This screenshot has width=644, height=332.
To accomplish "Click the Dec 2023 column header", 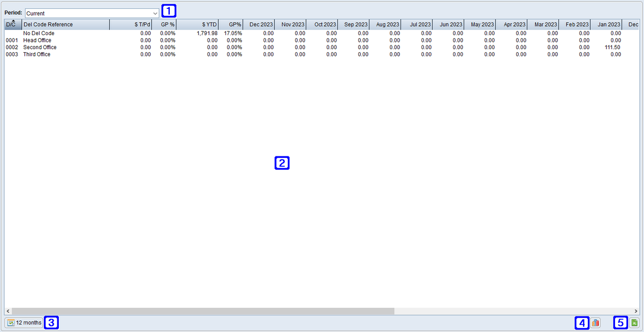I will [x=260, y=24].
